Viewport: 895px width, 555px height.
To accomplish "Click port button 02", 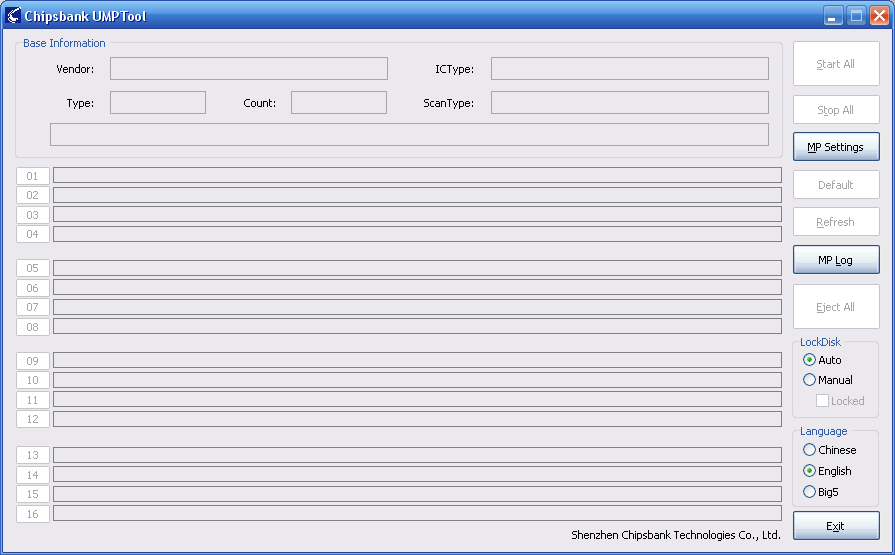I will pos(33,195).
